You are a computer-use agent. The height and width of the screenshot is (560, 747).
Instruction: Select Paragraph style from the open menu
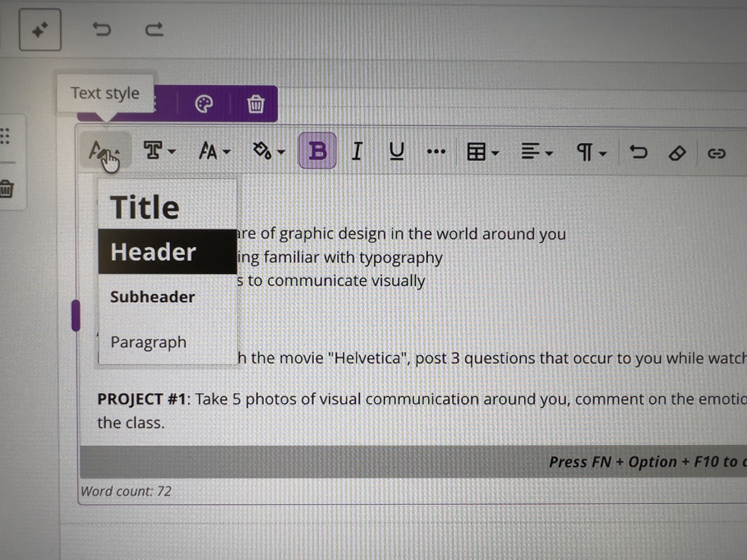pyautogui.click(x=149, y=342)
